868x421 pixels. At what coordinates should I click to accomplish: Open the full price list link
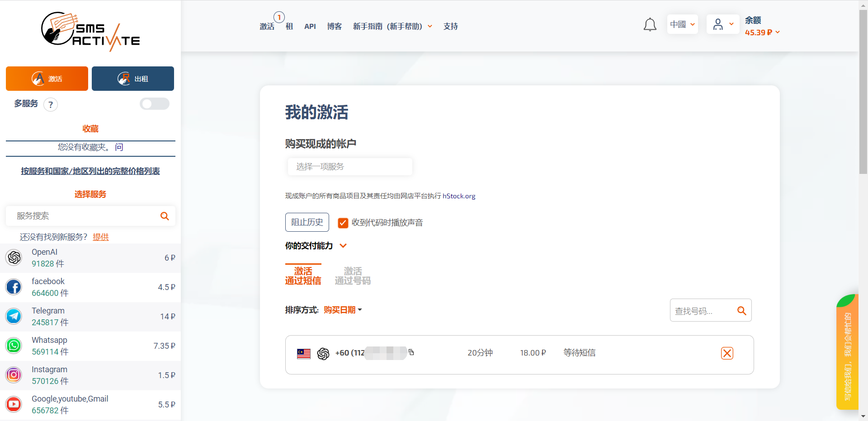[90, 171]
